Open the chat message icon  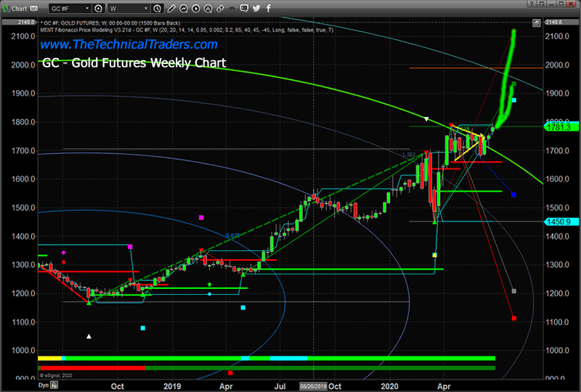[x=244, y=8]
